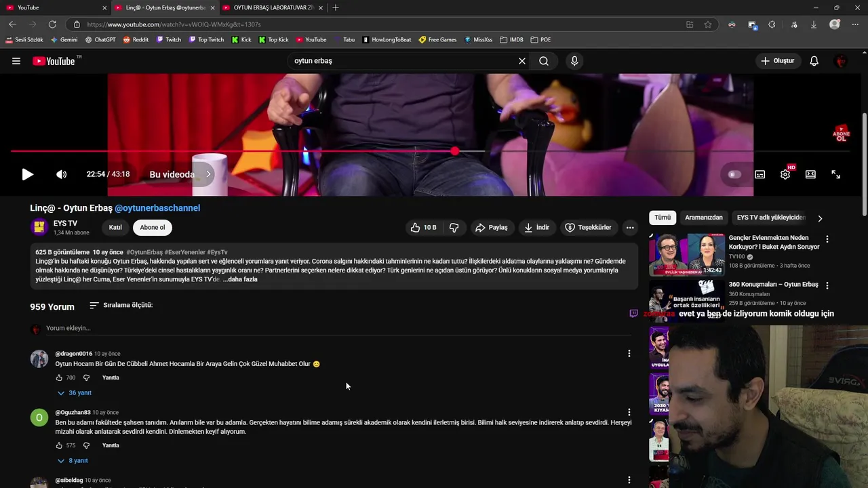The image size is (868, 488).
Task: Toggle the autoplay switch in the player
Action: 734,174
